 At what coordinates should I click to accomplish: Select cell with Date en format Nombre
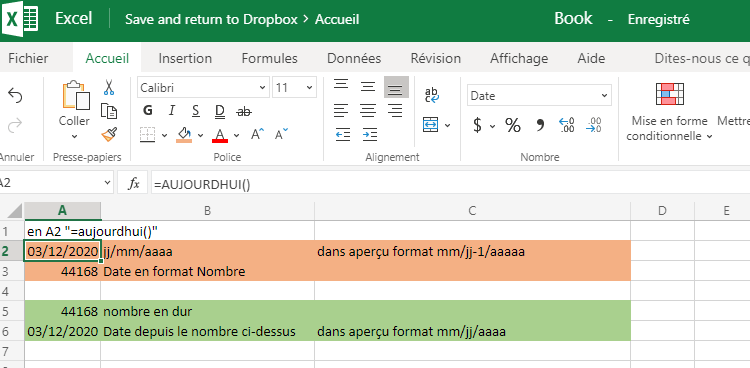point(207,272)
